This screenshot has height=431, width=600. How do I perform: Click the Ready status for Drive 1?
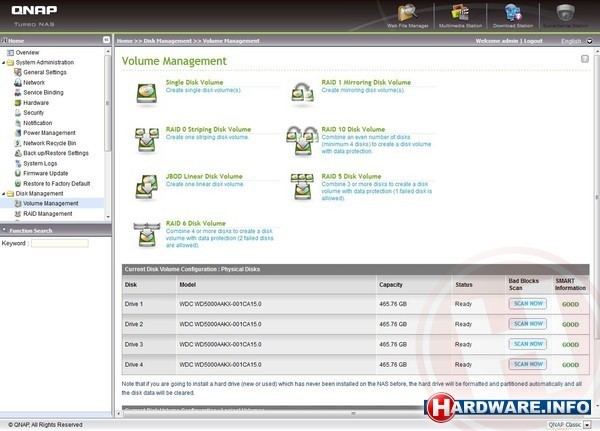click(x=463, y=304)
